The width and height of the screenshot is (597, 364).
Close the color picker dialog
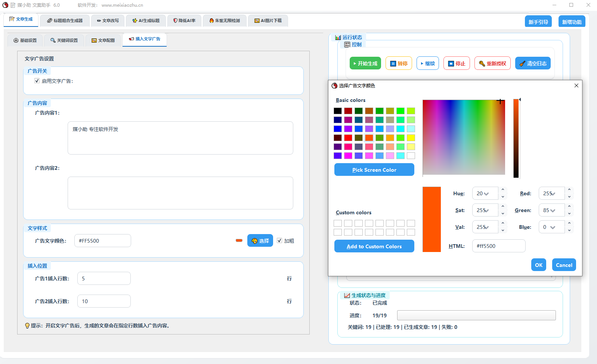coord(576,85)
